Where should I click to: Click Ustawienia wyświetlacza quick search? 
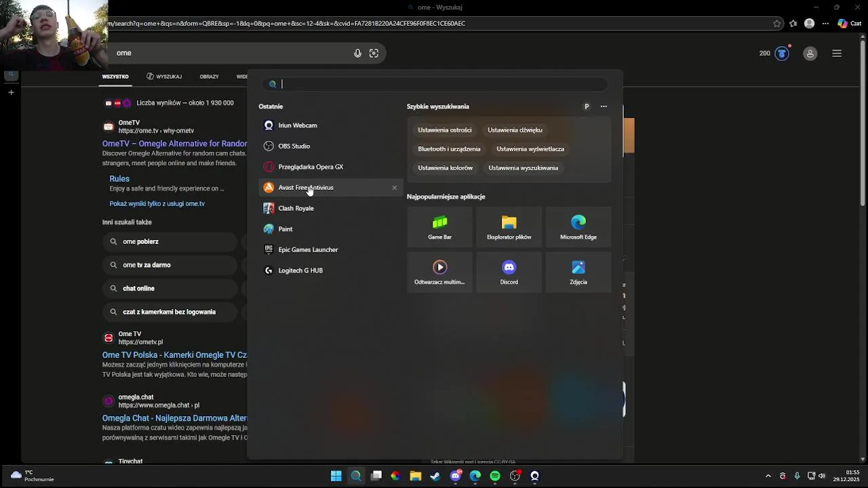tap(530, 149)
